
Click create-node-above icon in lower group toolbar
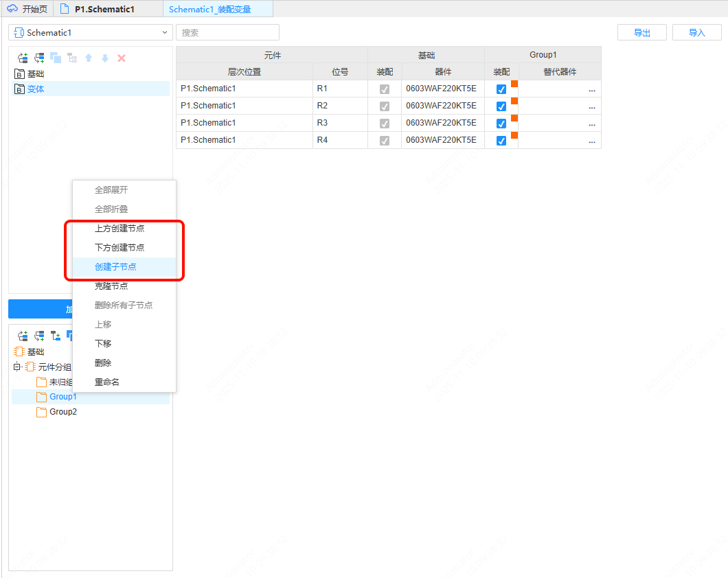pos(23,336)
